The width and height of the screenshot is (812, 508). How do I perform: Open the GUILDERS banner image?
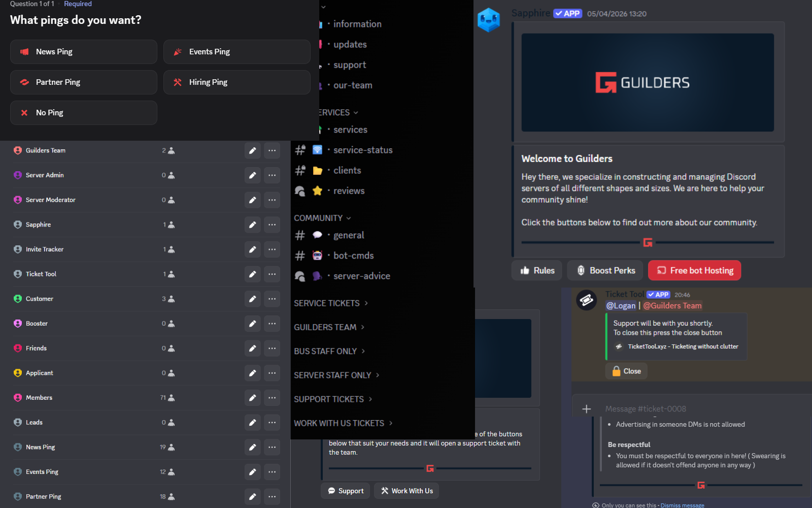[x=648, y=83]
